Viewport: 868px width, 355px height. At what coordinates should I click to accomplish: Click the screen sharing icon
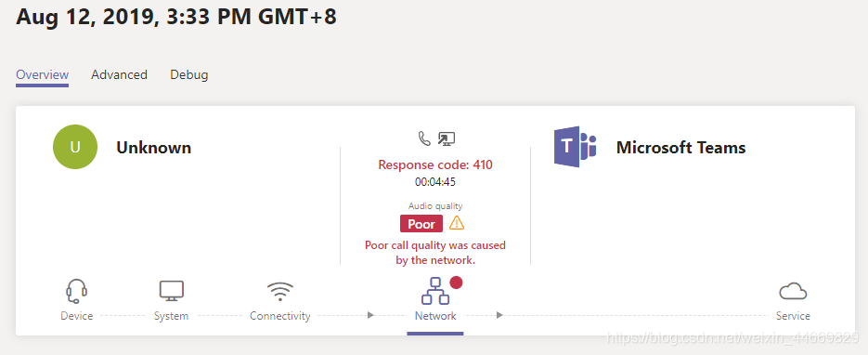[447, 138]
